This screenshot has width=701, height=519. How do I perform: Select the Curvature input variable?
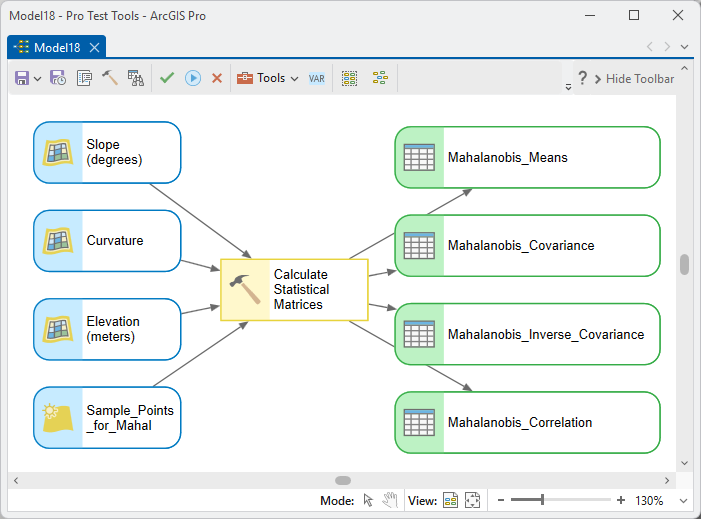[107, 241]
